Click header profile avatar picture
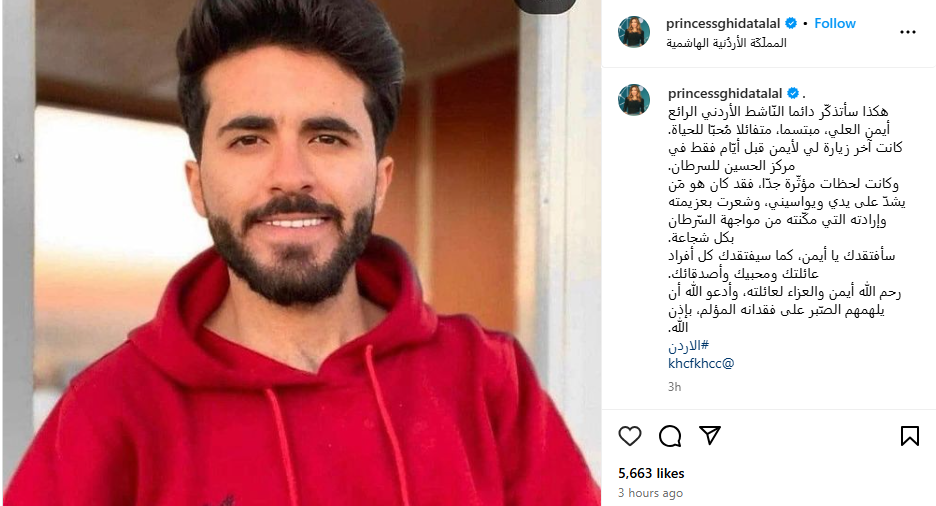936x506 pixels. (634, 32)
